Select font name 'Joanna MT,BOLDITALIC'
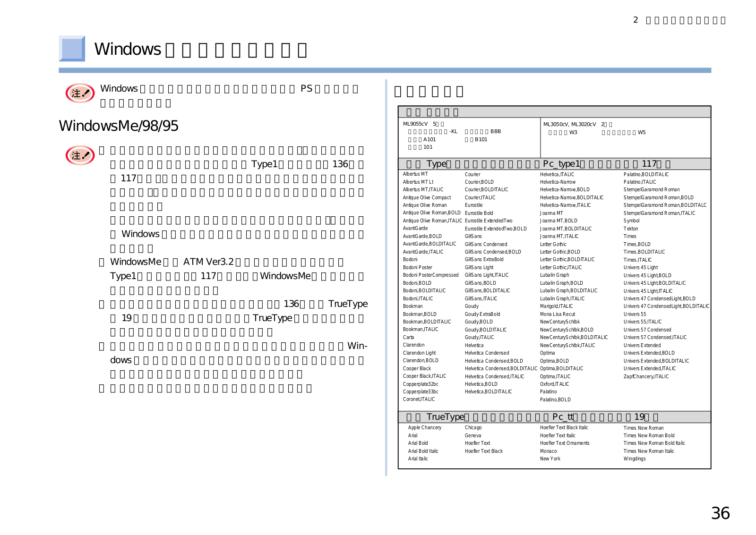 (x=566, y=229)
